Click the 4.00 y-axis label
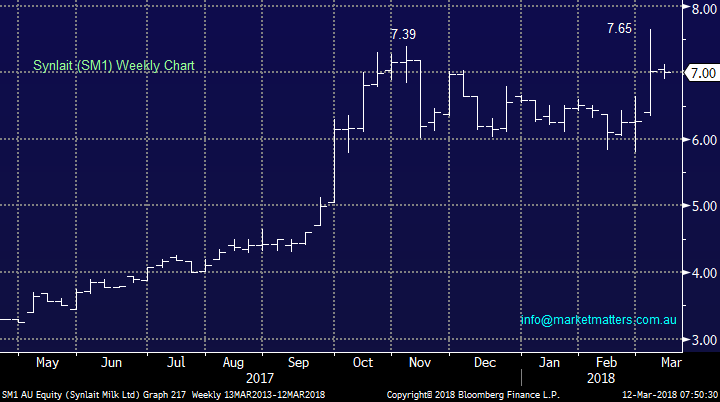 click(704, 273)
